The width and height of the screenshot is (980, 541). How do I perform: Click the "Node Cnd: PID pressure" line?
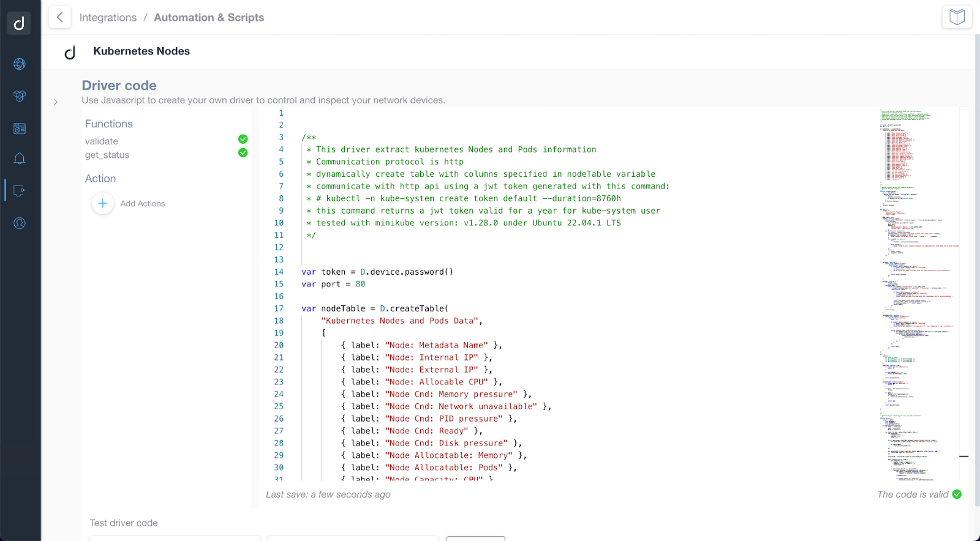point(429,419)
